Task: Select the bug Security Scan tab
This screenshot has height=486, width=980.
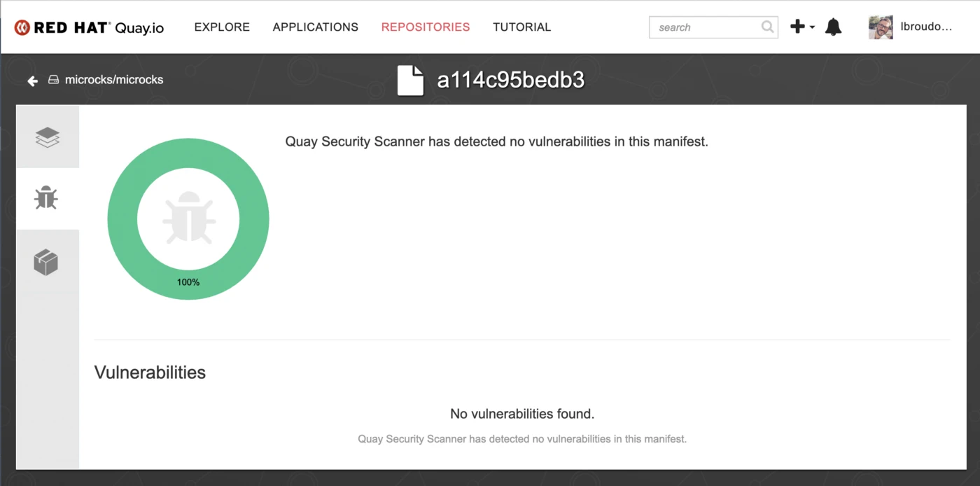Action: coord(47,198)
